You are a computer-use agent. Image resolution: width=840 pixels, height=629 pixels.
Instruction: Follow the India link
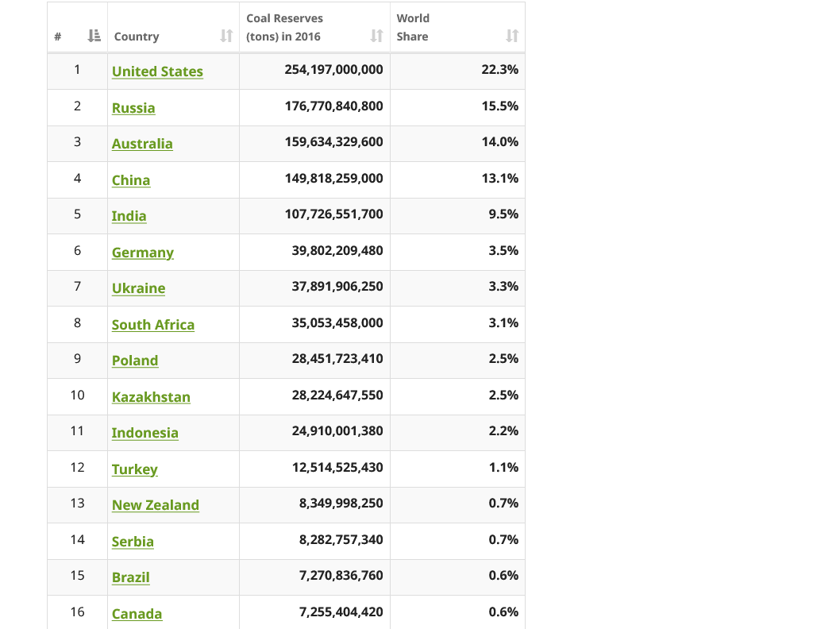(x=129, y=216)
